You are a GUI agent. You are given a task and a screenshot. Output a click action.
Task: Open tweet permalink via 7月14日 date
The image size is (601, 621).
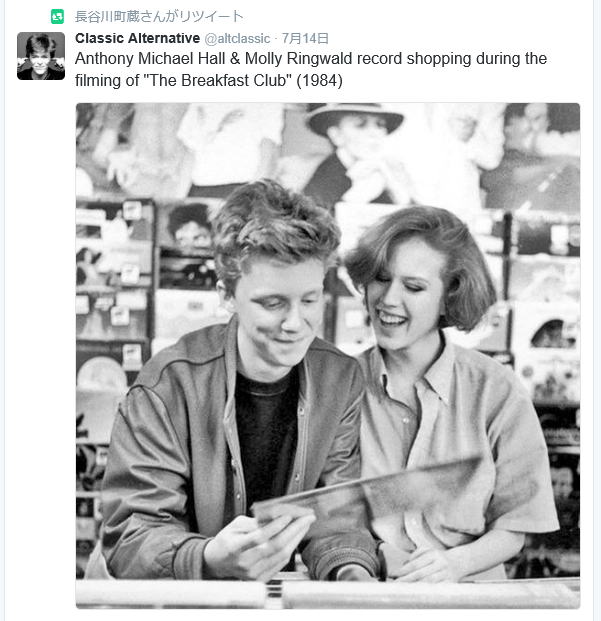coord(305,38)
